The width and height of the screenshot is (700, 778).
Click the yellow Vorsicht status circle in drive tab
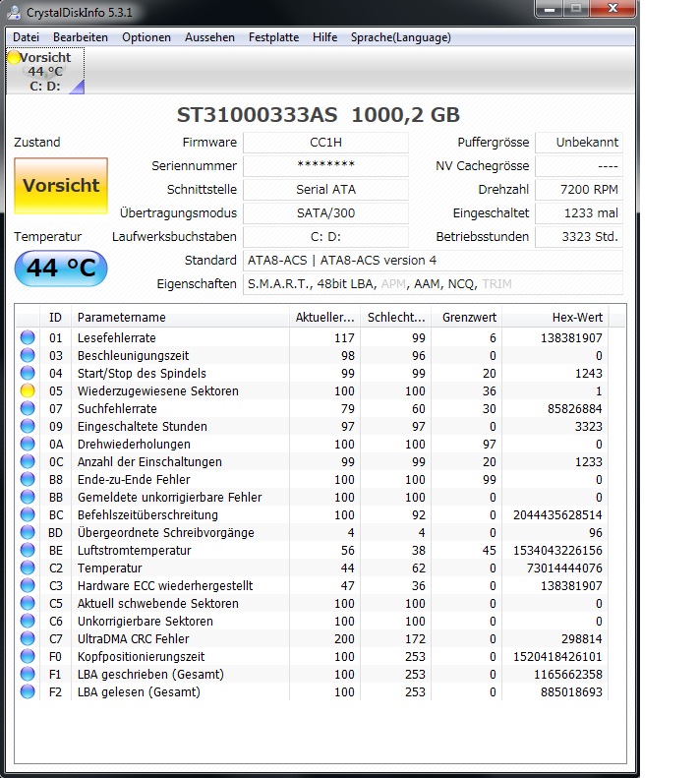tap(14, 58)
